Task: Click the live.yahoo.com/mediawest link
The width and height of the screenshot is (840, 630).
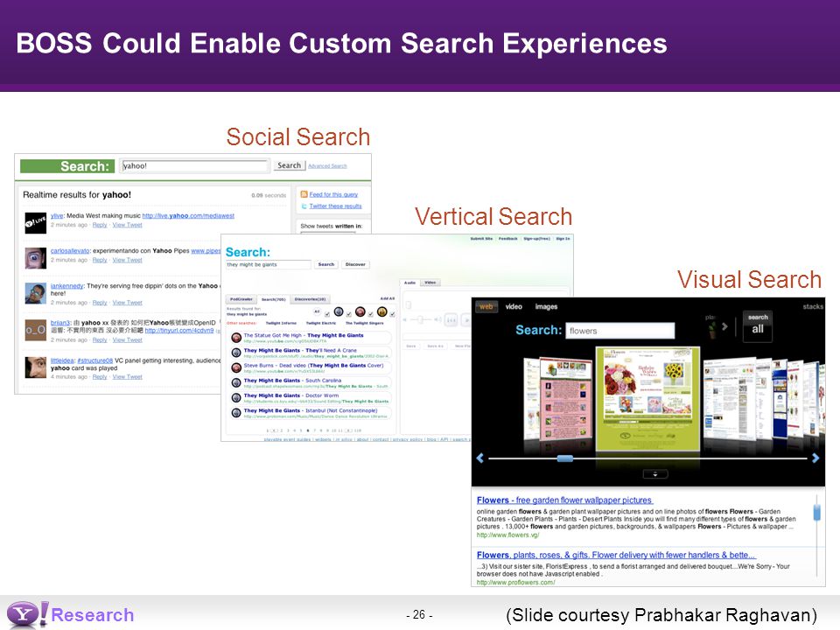Action: (x=188, y=216)
